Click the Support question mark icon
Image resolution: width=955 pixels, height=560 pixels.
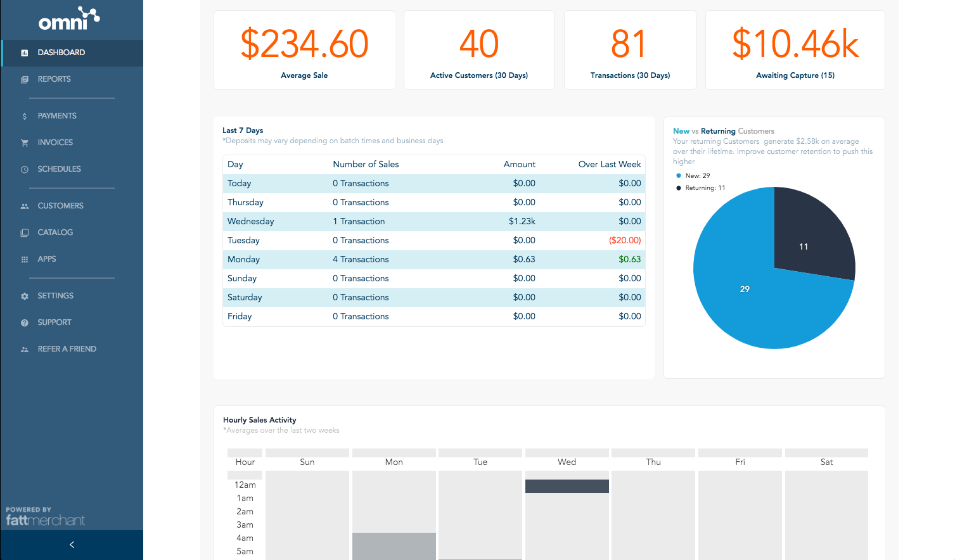[x=25, y=323]
